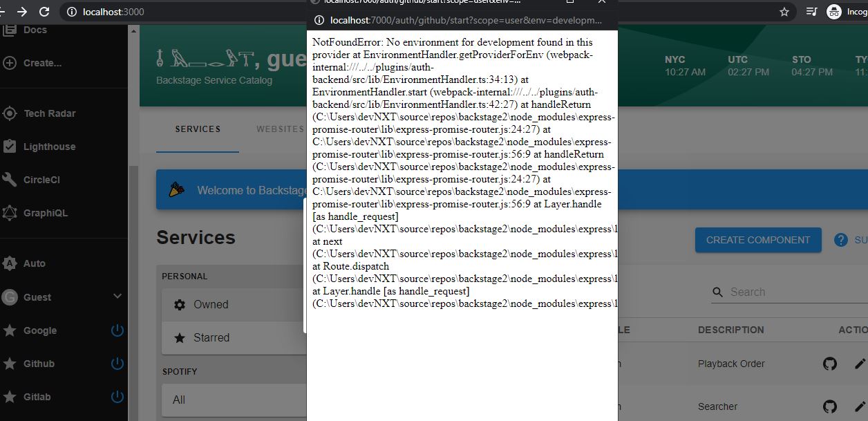This screenshot has width=868, height=421.
Task: Click the main browser address bar
Action: (x=428, y=12)
